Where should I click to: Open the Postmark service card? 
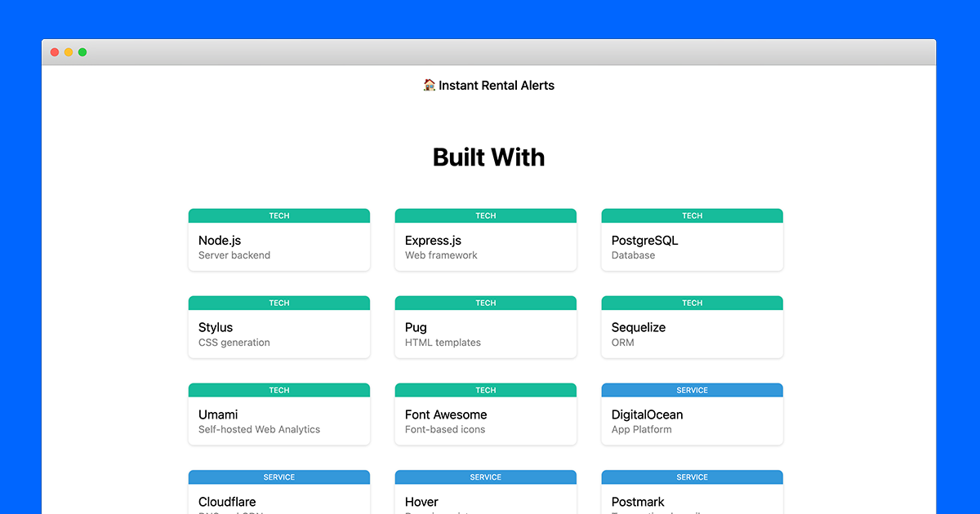pos(693,492)
